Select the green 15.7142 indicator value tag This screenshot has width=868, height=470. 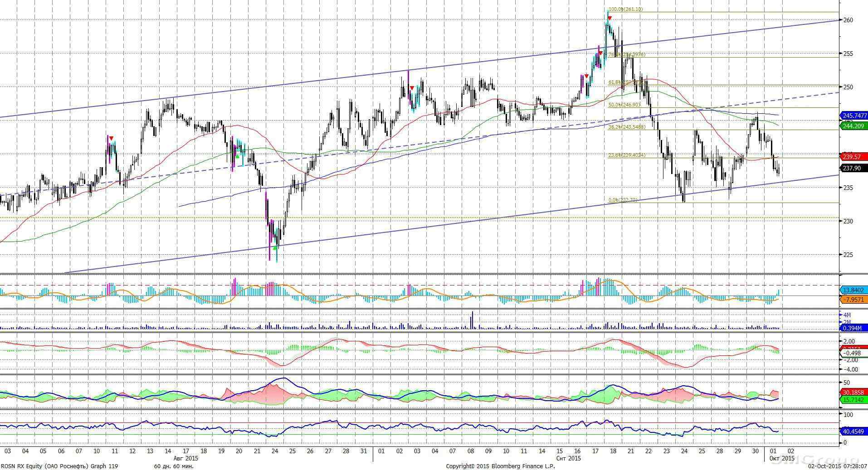[x=854, y=400]
